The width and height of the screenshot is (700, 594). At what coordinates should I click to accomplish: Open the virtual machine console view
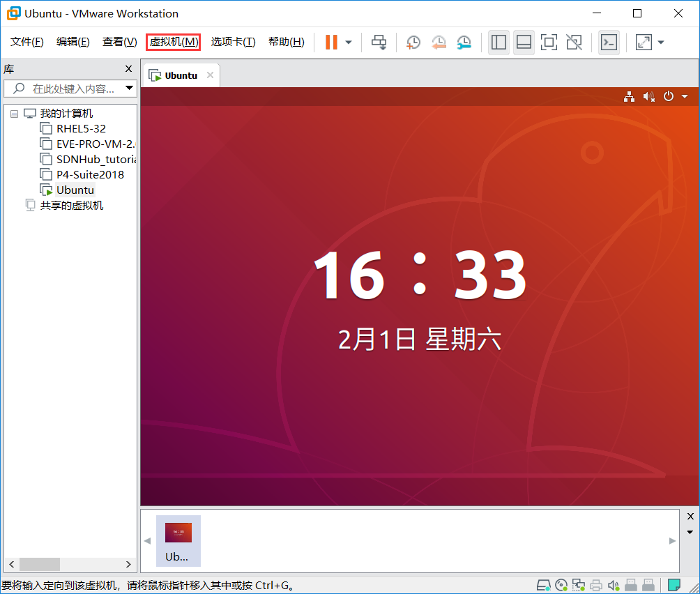click(x=609, y=42)
